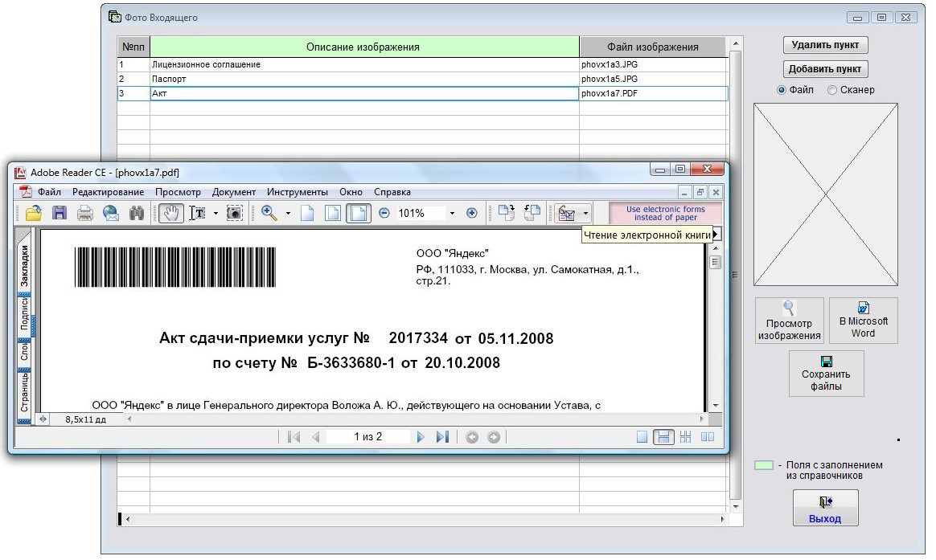The height and width of the screenshot is (560, 936).
Task: Click the Удалить пункт button
Action: (x=825, y=45)
